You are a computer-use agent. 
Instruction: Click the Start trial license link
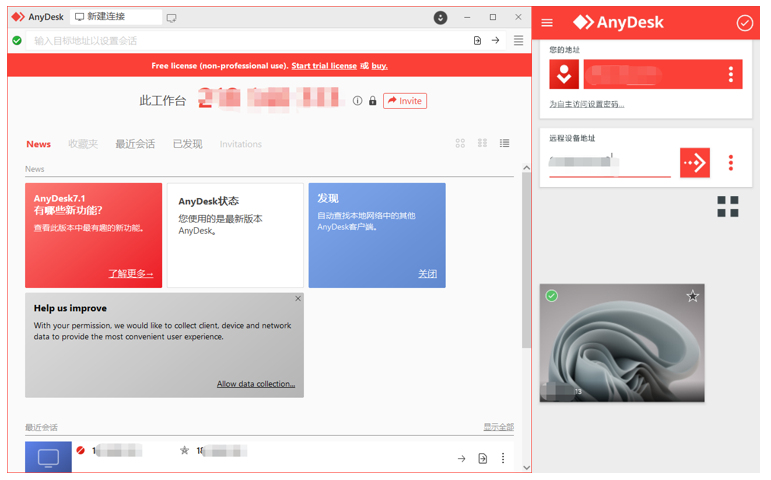(324, 66)
